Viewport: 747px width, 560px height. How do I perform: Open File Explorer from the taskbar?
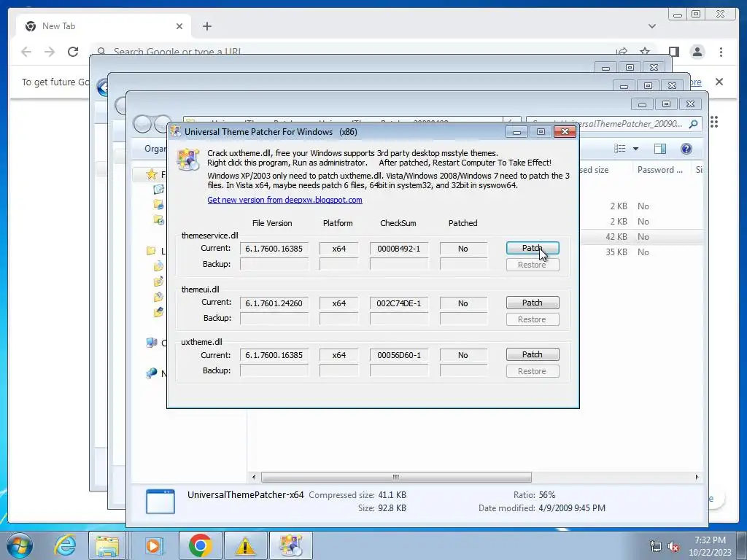(107, 545)
